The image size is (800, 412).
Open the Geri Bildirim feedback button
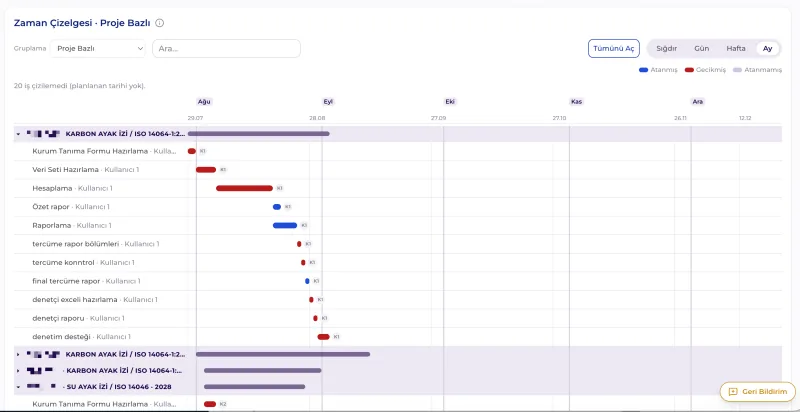[757, 392]
